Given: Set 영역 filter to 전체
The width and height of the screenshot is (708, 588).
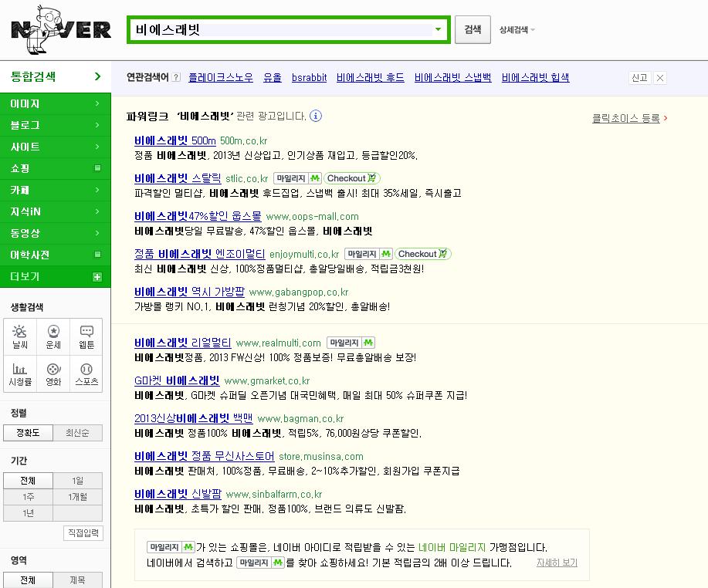Looking at the screenshot, I should [x=28, y=580].
